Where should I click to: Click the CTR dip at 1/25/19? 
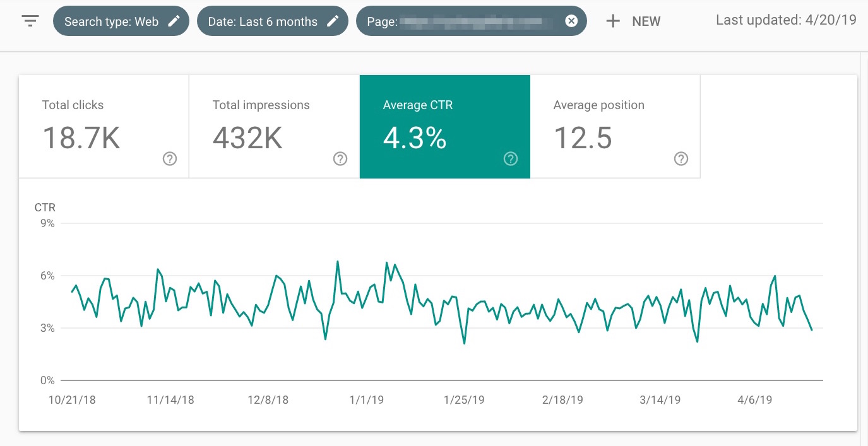(465, 343)
